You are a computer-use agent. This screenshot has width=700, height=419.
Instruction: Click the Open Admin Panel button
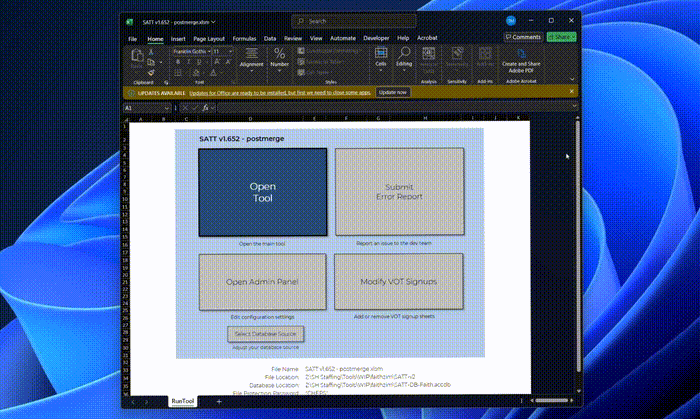coord(262,281)
